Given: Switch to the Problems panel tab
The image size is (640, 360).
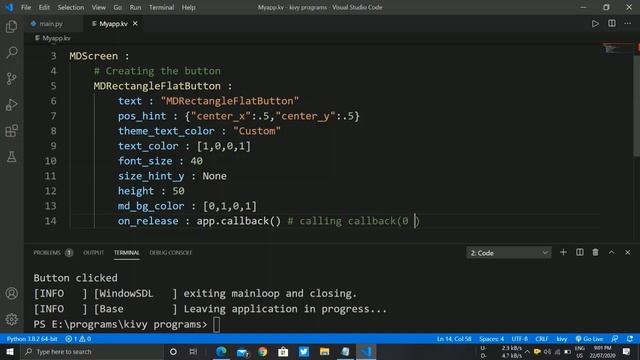Looking at the screenshot, I should click(53, 253).
